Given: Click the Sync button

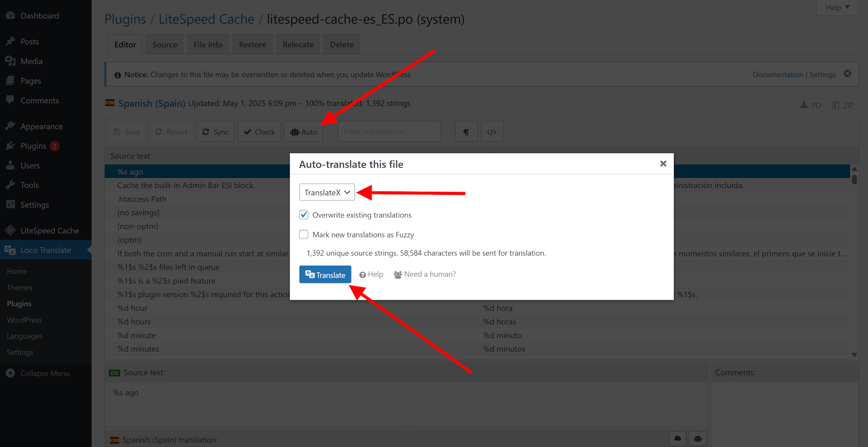Looking at the screenshot, I should click(x=215, y=131).
